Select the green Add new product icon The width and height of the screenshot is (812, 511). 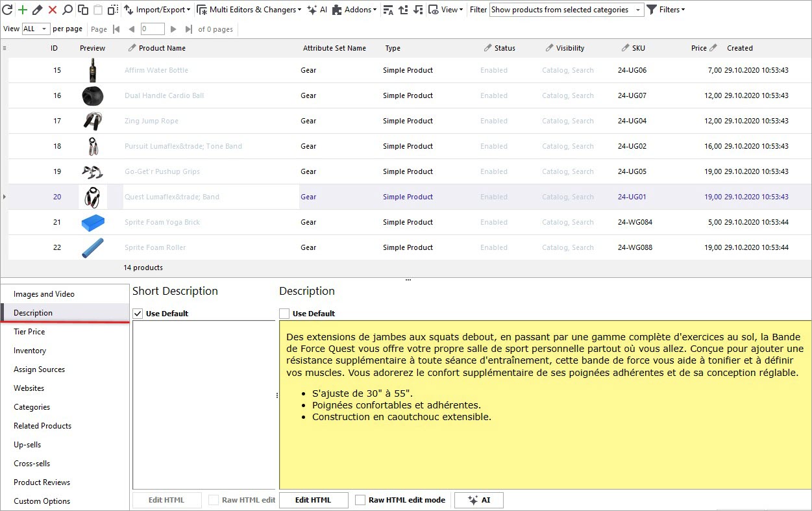point(21,9)
